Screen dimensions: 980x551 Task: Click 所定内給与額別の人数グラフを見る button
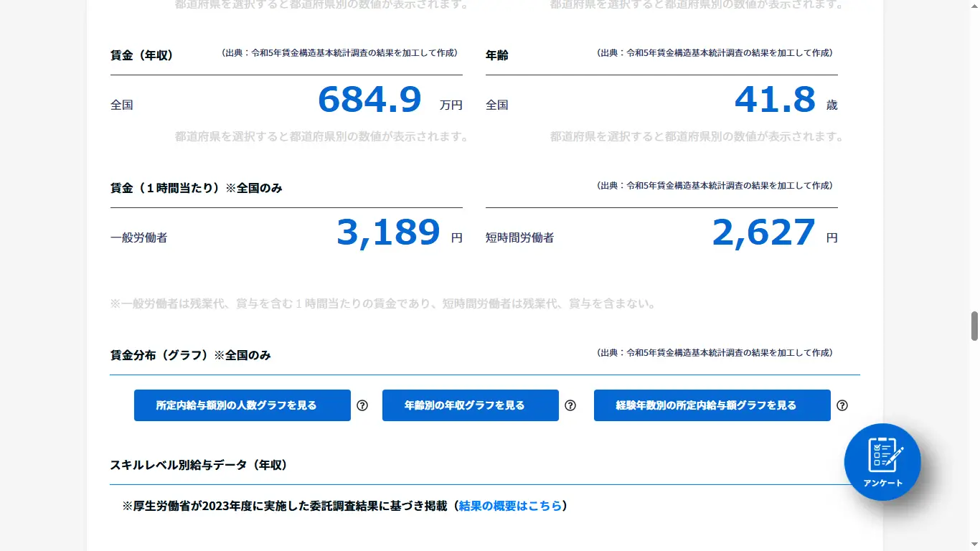242,405
